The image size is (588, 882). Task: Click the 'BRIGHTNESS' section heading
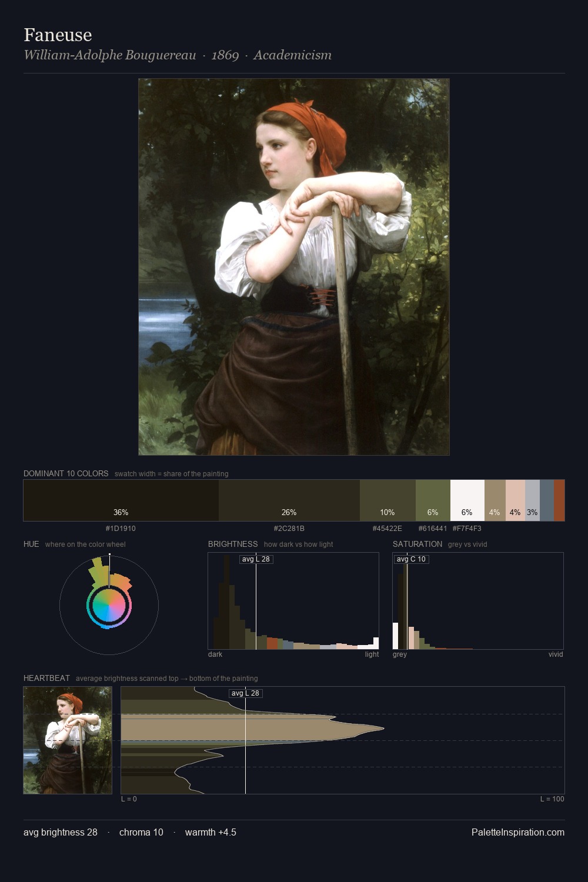click(x=233, y=544)
